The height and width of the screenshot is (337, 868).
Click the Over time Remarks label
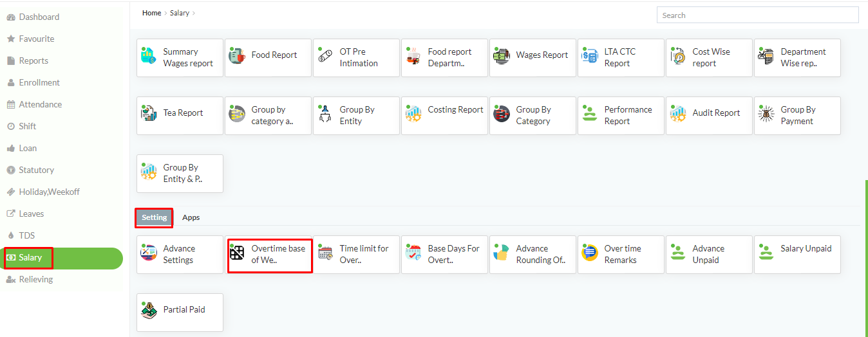pyautogui.click(x=623, y=254)
